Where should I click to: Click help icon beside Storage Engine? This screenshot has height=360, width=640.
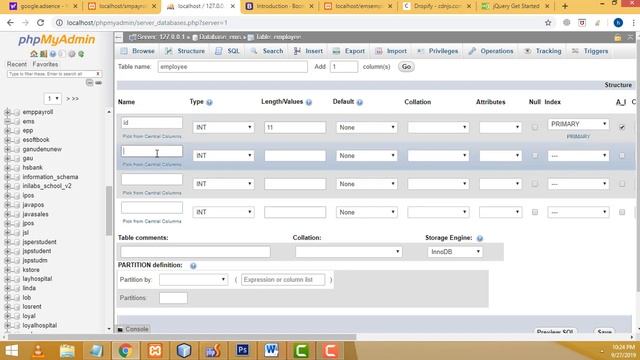[480, 238]
